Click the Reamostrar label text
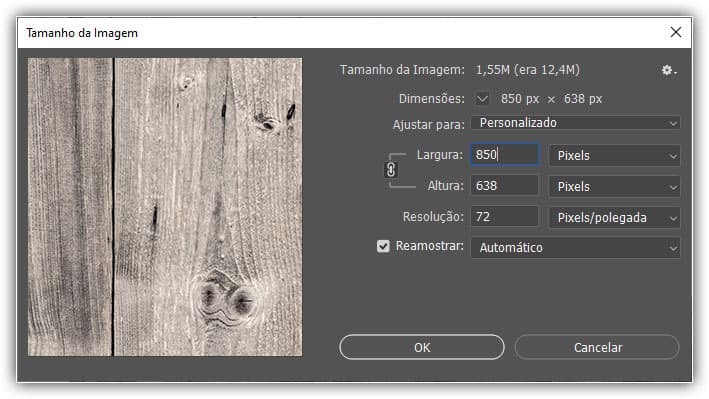The height and width of the screenshot is (399, 709). click(430, 246)
